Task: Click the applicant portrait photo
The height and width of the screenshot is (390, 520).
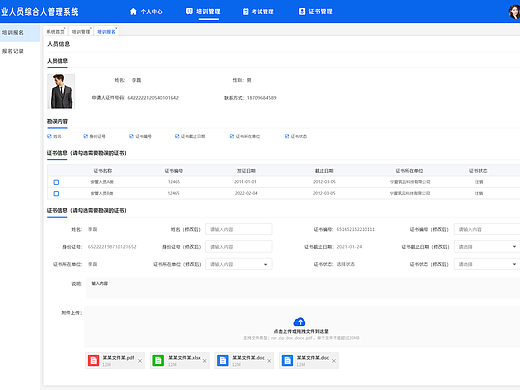Action: [61, 91]
